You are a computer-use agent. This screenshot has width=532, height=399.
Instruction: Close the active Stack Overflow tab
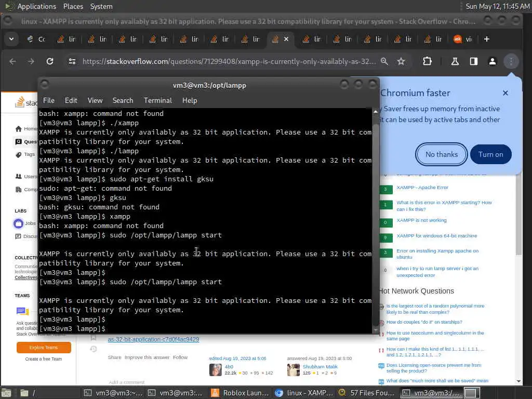click(x=286, y=39)
